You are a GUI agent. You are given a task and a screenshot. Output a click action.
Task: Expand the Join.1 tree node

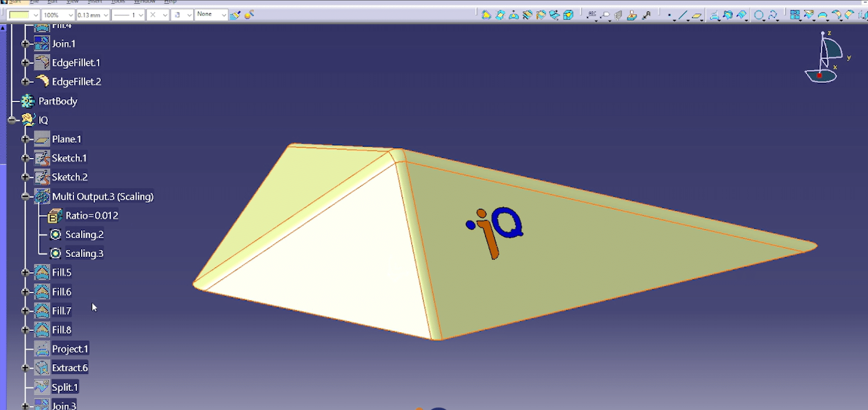pos(25,43)
